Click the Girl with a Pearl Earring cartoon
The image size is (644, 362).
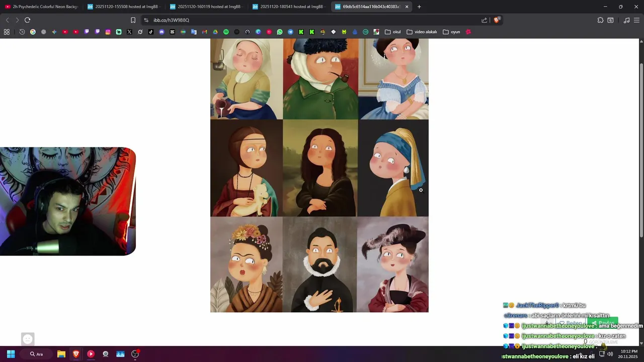click(393, 168)
